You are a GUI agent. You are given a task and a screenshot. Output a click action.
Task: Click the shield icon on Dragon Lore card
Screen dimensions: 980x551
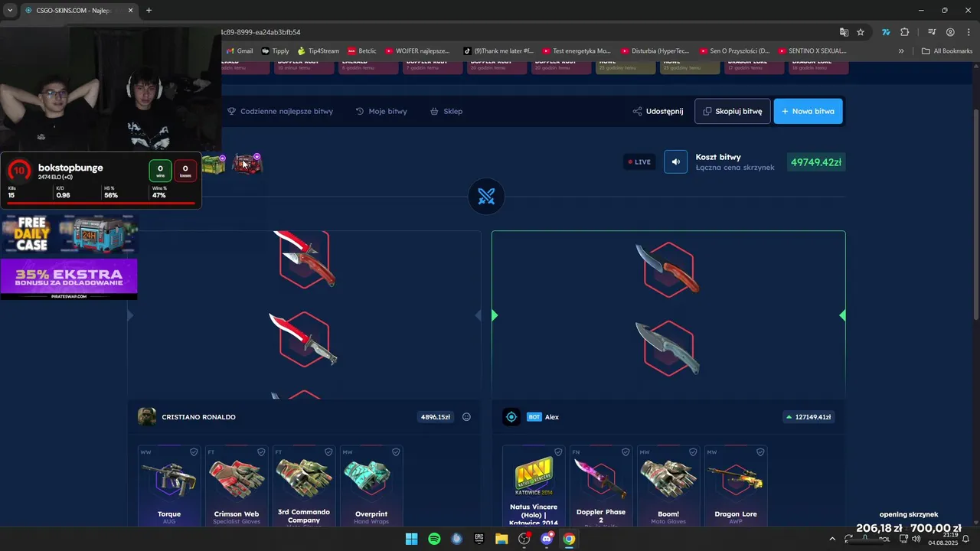760,452
